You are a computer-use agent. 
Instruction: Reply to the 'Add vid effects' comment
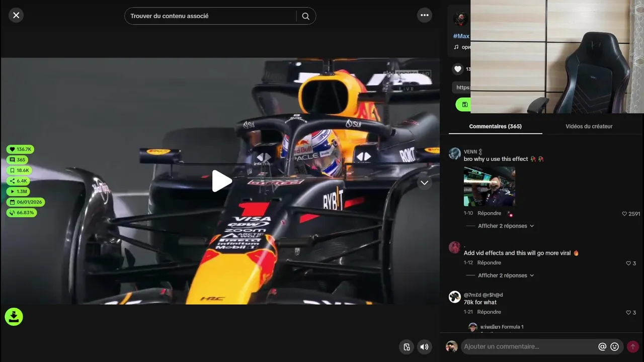pos(489,263)
